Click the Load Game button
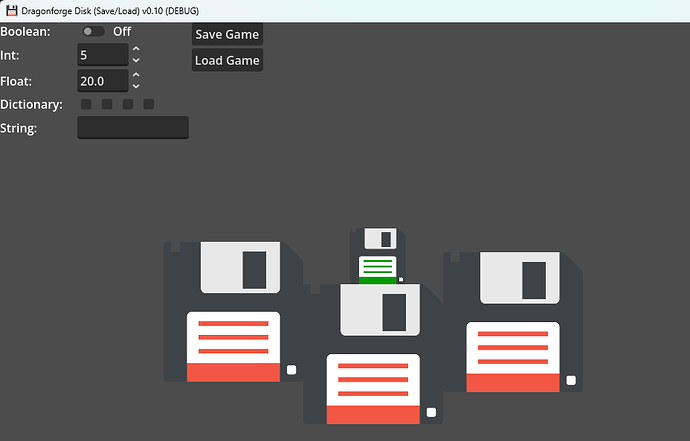 [x=227, y=60]
